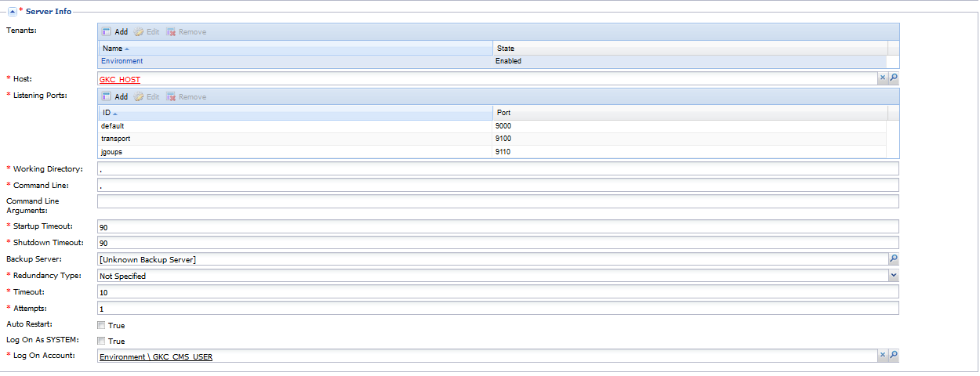
Task: Clear the Host field with X icon
Action: coord(881,78)
